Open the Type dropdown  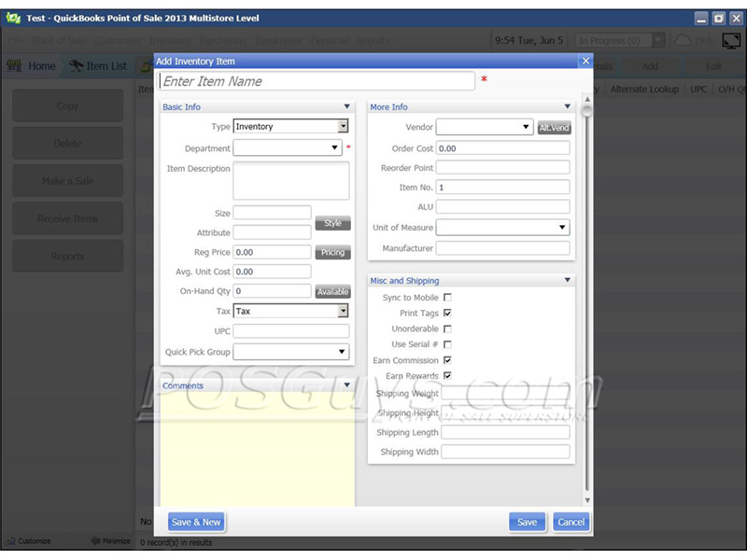coord(343,126)
